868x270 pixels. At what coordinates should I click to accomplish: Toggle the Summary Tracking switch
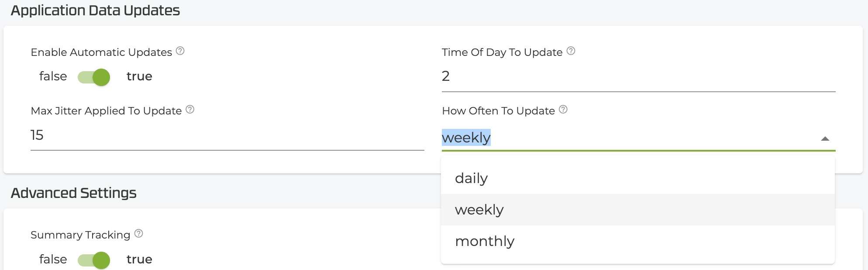tap(94, 260)
